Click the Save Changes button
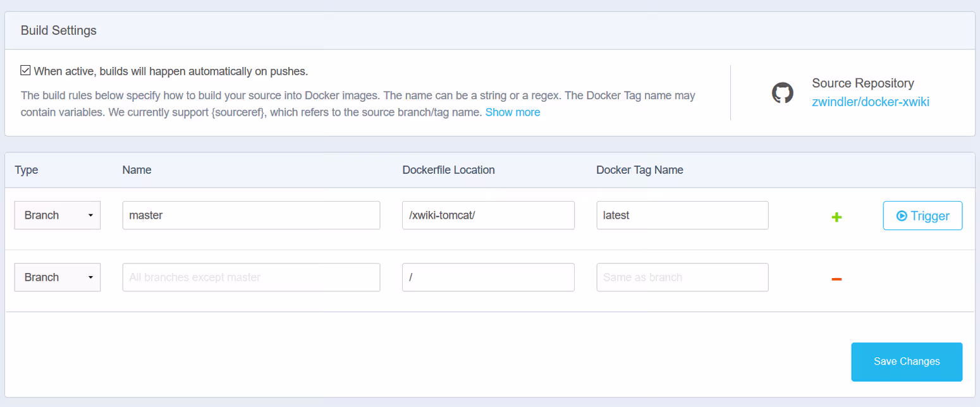 (x=906, y=362)
